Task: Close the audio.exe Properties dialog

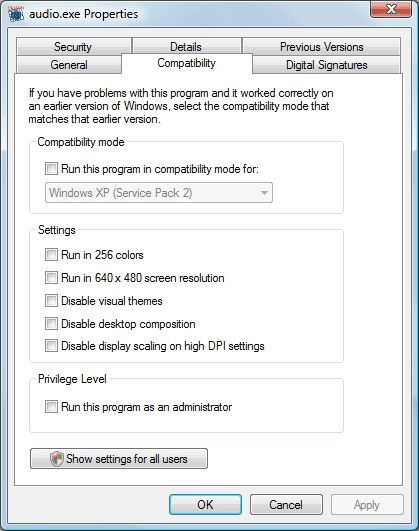Action: click(391, 9)
